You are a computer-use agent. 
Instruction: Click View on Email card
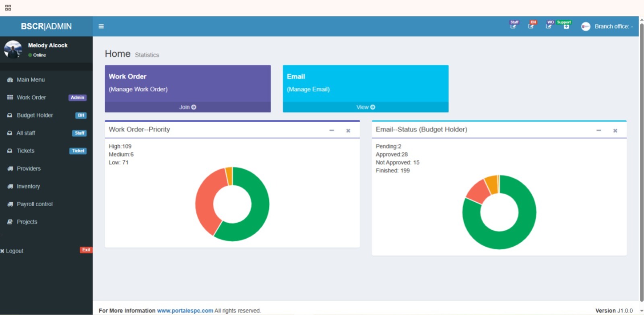365,107
